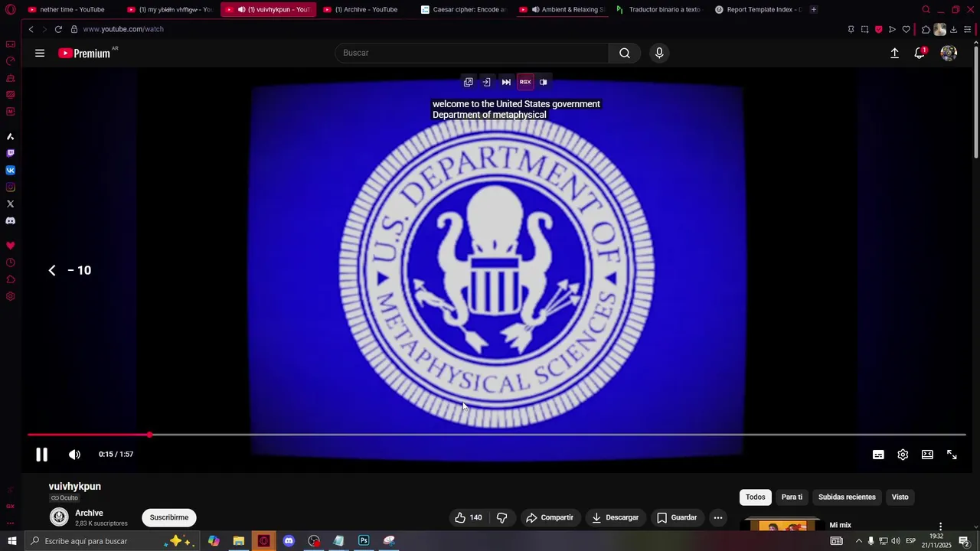Open the Windows Start menu
The height and width of the screenshot is (551, 980).
click(12, 541)
